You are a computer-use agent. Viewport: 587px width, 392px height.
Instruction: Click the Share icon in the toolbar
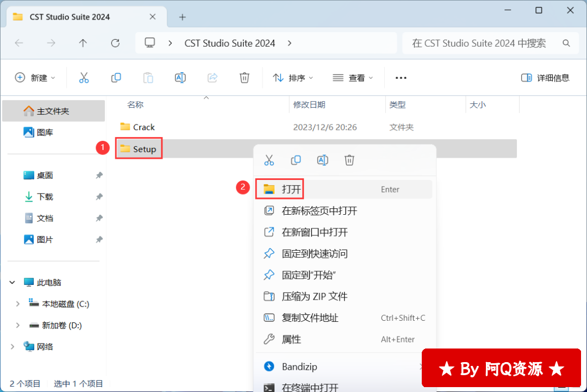[213, 78]
